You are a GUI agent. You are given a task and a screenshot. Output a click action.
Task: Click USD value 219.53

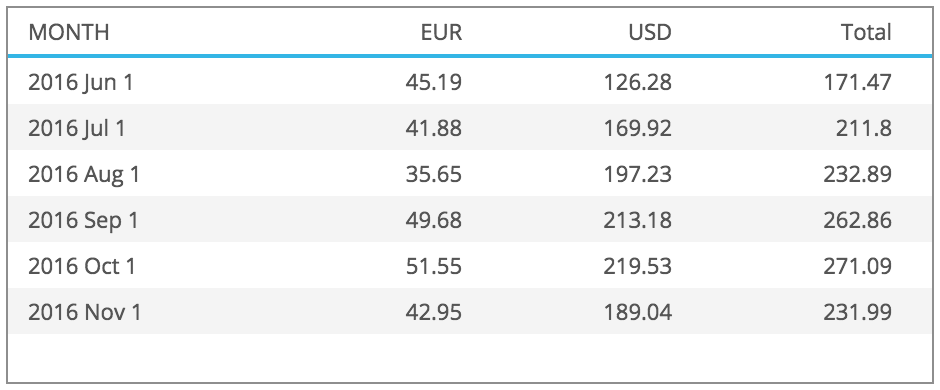638,266
